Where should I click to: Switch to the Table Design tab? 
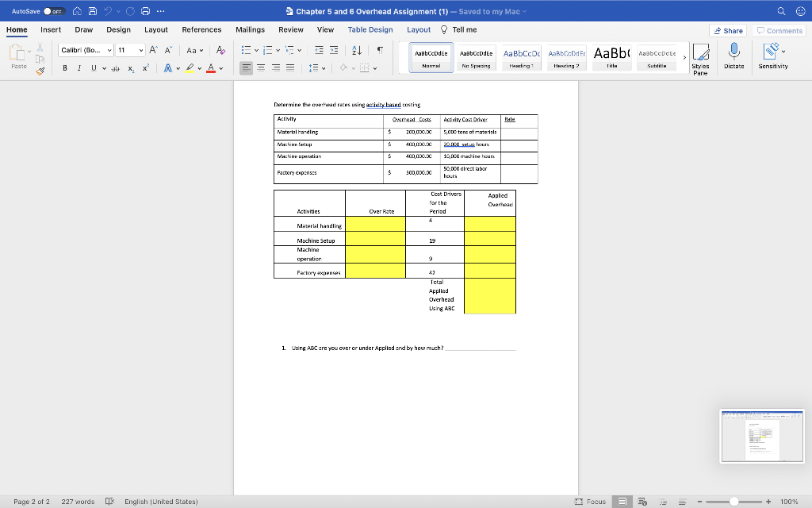(370, 29)
